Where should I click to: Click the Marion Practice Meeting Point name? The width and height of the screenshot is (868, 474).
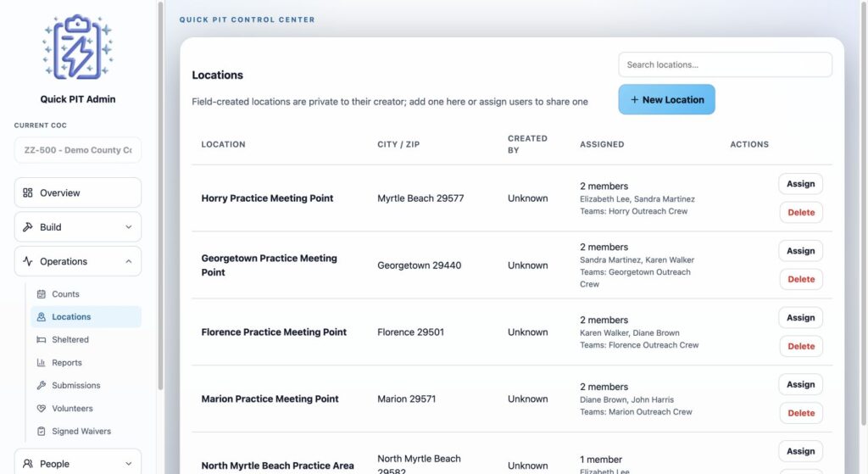270,399
